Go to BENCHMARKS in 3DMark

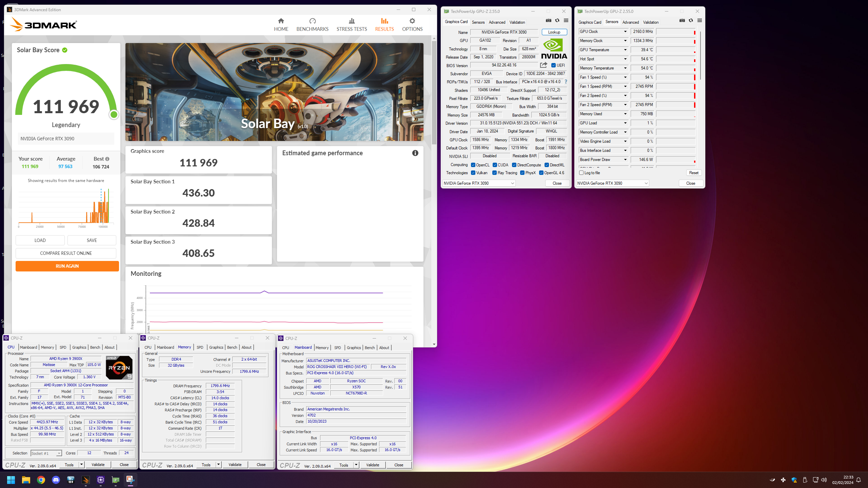click(312, 25)
